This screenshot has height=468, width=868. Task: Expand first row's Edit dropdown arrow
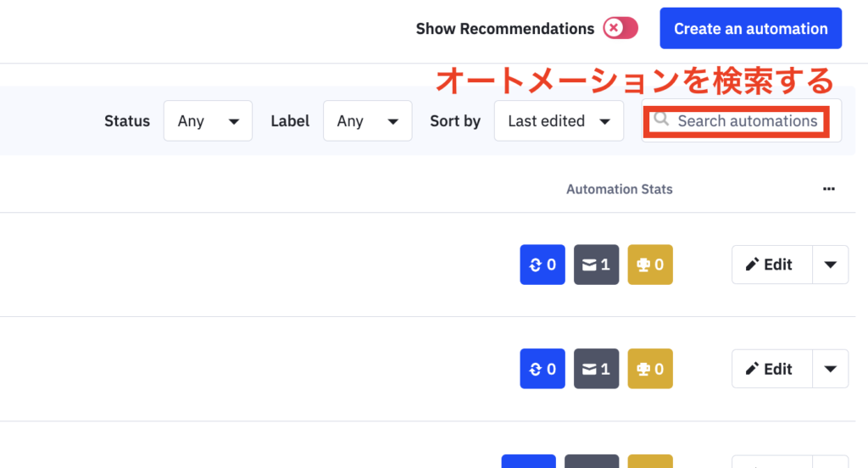(831, 265)
